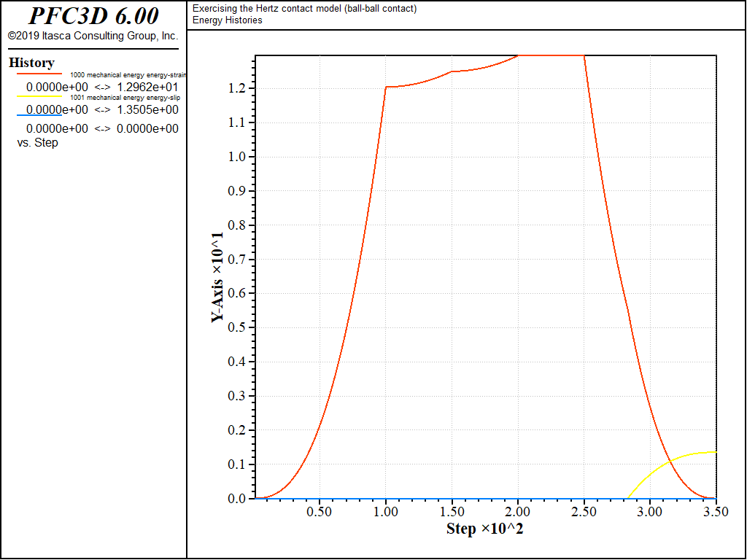Click the y-axis tick label 0.1

tap(237, 464)
